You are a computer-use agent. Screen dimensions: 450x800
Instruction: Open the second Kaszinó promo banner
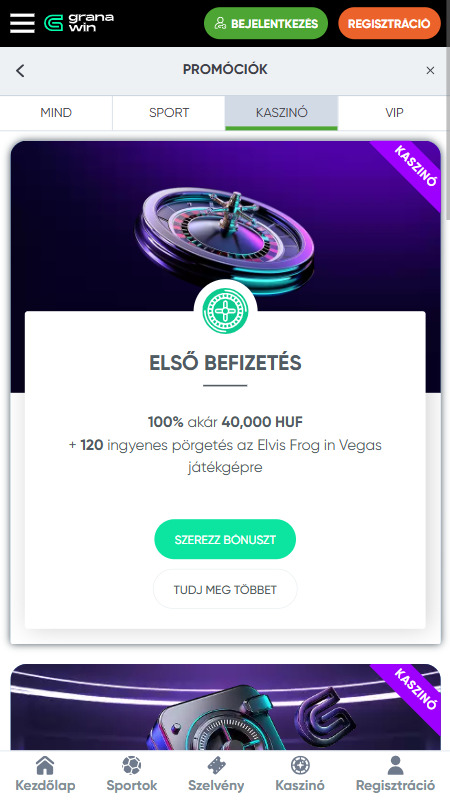225,707
